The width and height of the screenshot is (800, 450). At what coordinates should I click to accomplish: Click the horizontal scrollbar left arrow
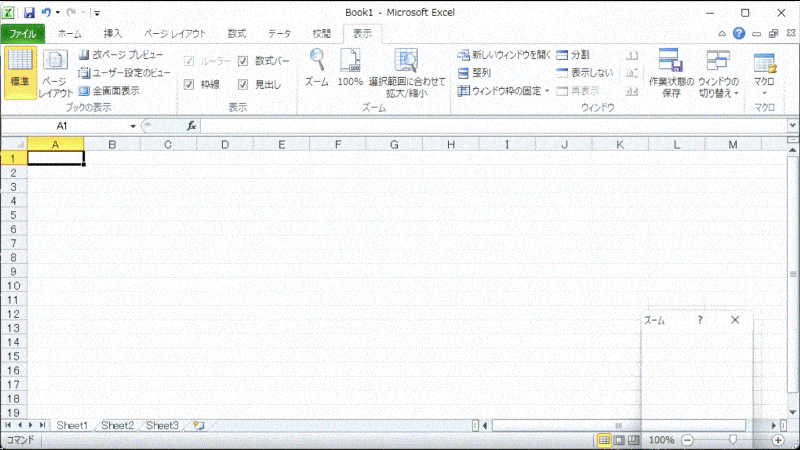click(x=485, y=425)
